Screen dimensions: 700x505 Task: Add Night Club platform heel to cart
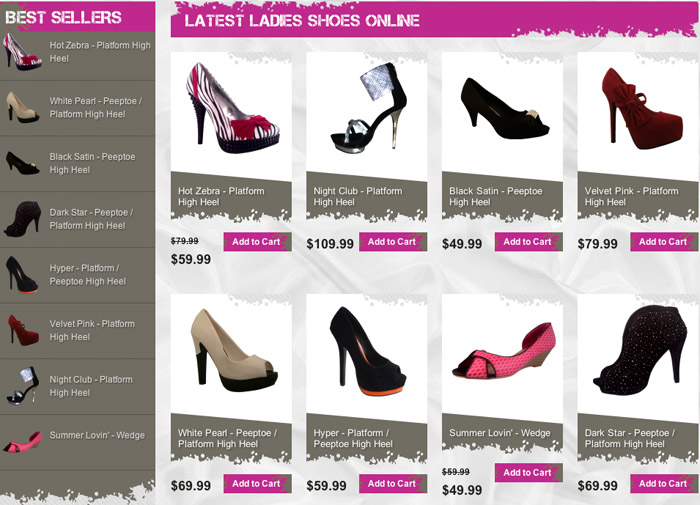(393, 242)
